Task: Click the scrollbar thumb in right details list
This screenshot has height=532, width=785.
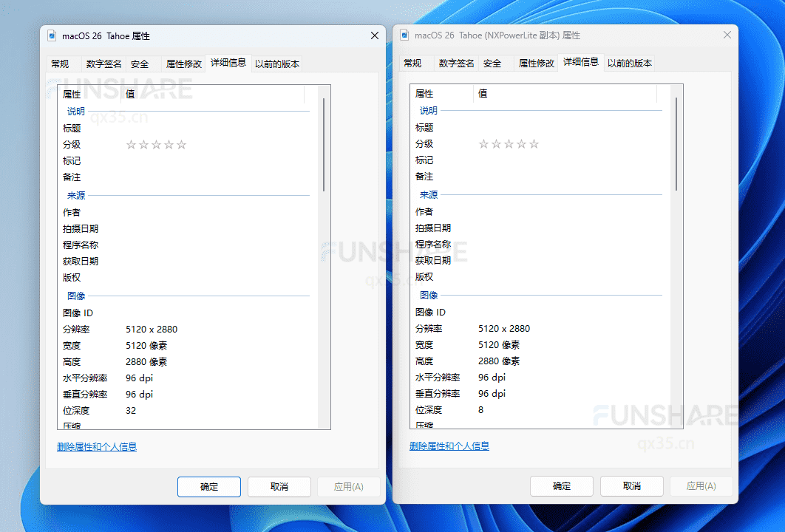Action: (676, 144)
